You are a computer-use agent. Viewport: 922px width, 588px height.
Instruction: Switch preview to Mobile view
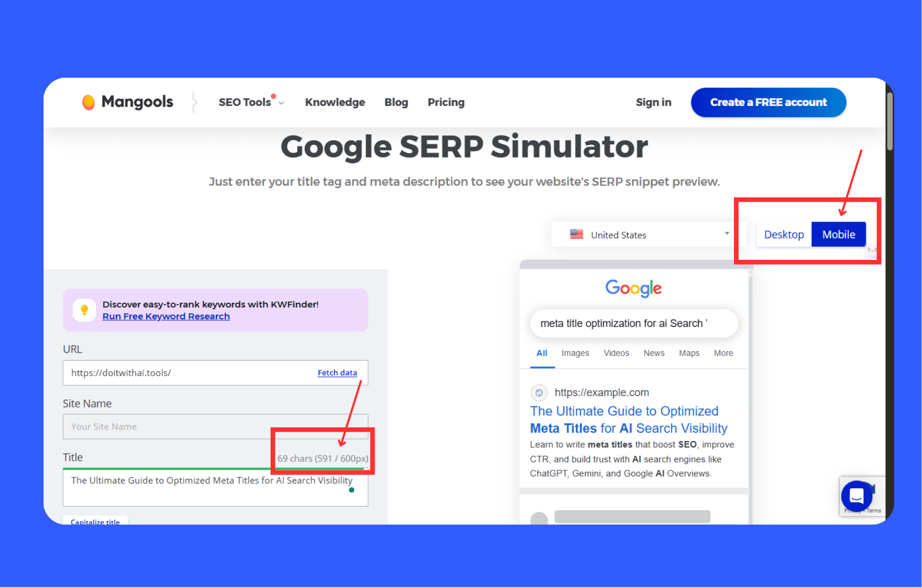[x=838, y=234]
